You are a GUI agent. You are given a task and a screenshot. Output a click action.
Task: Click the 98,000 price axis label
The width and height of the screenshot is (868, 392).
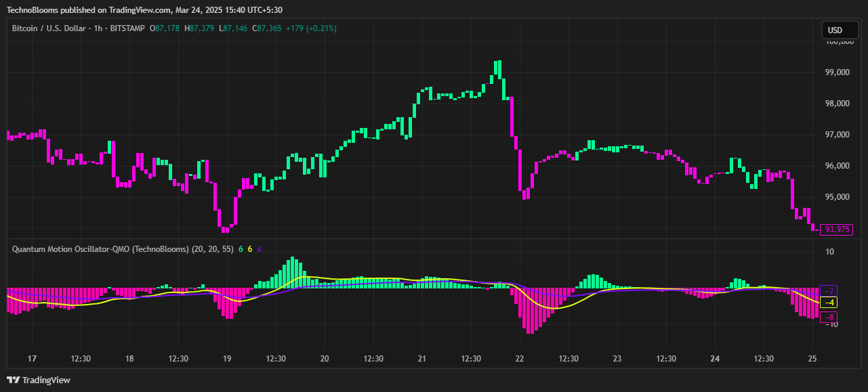pyautogui.click(x=838, y=104)
